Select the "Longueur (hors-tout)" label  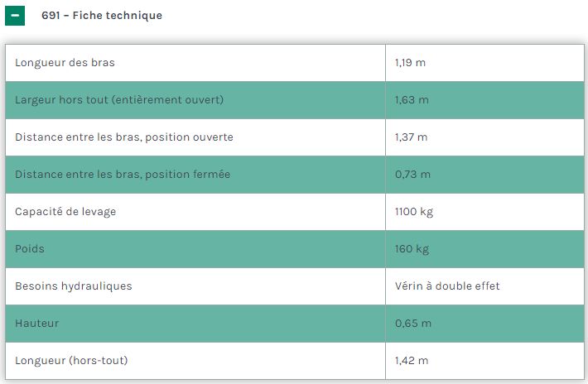tap(71, 361)
